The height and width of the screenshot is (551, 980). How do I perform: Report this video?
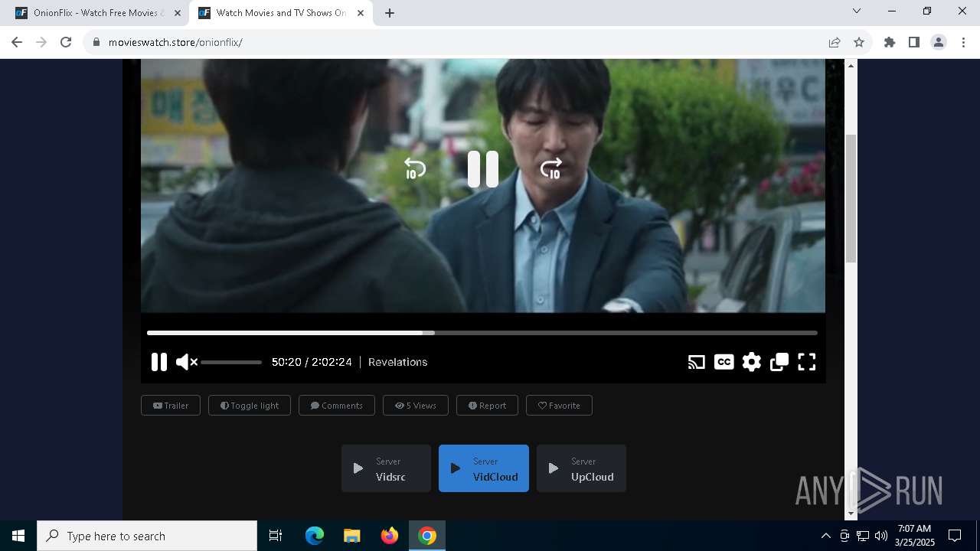pyautogui.click(x=487, y=406)
